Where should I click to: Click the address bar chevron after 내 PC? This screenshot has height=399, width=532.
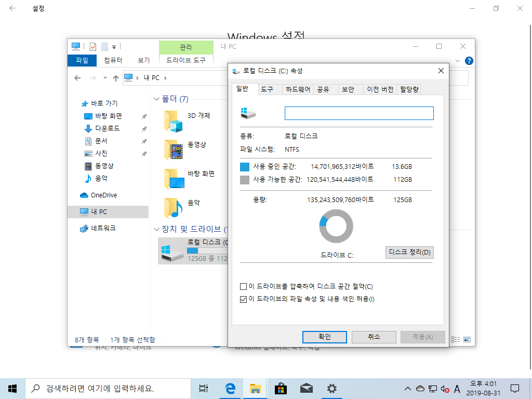[165, 78]
